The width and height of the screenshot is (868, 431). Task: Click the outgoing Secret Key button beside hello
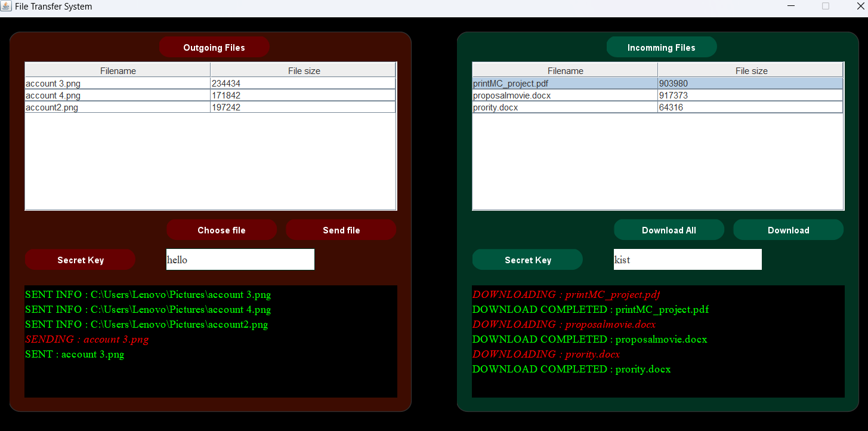point(80,260)
